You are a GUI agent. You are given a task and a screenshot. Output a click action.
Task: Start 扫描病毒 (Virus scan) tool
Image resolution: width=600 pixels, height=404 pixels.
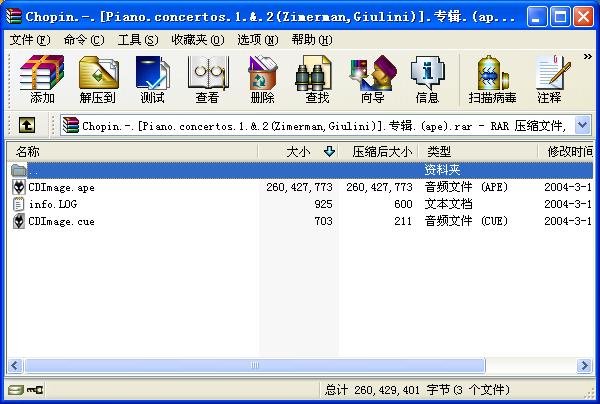coord(492,79)
